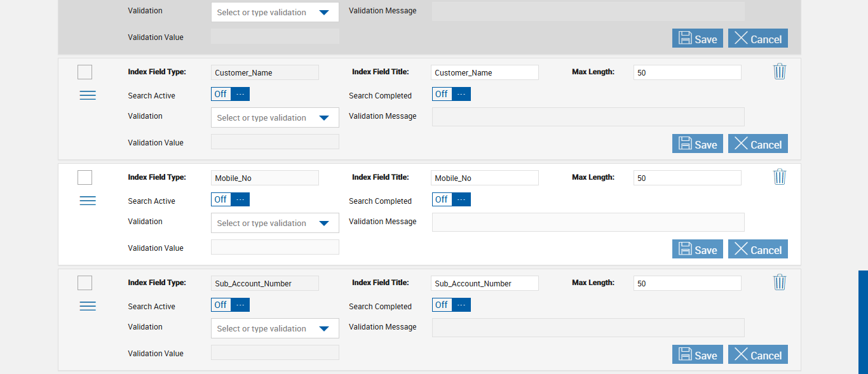This screenshot has width=868, height=374.
Task: Click trash icon for Mobile_No row
Action: pos(780,177)
